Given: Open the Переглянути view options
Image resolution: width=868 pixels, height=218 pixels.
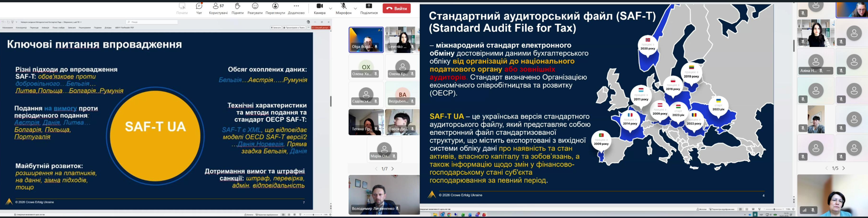Looking at the screenshot, I should tap(275, 8).
